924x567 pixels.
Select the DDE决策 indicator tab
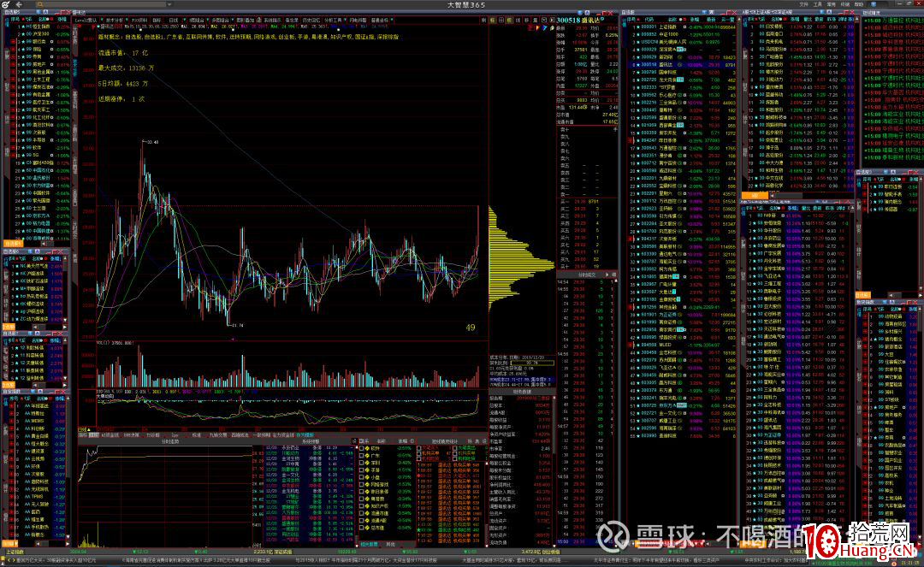(132, 434)
